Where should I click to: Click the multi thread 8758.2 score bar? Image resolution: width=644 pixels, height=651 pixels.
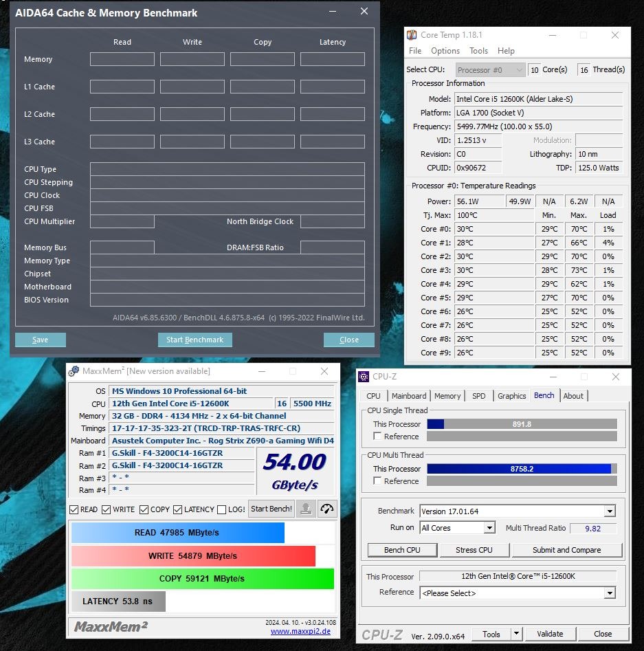(522, 468)
